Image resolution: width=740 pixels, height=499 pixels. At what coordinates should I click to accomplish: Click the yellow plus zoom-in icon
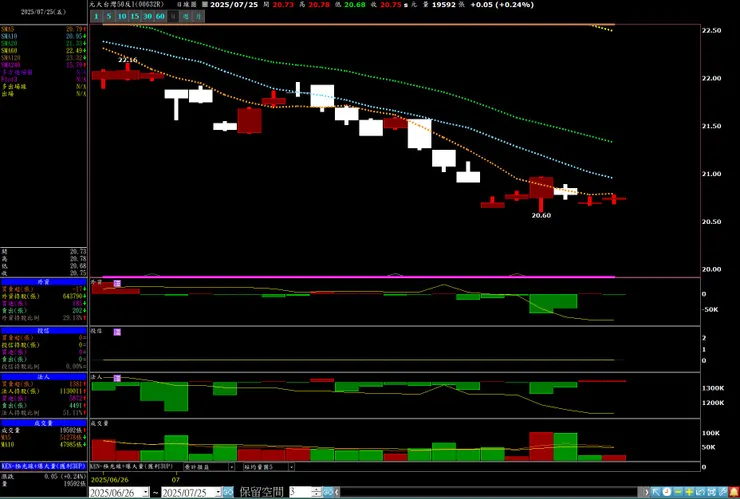690,492
